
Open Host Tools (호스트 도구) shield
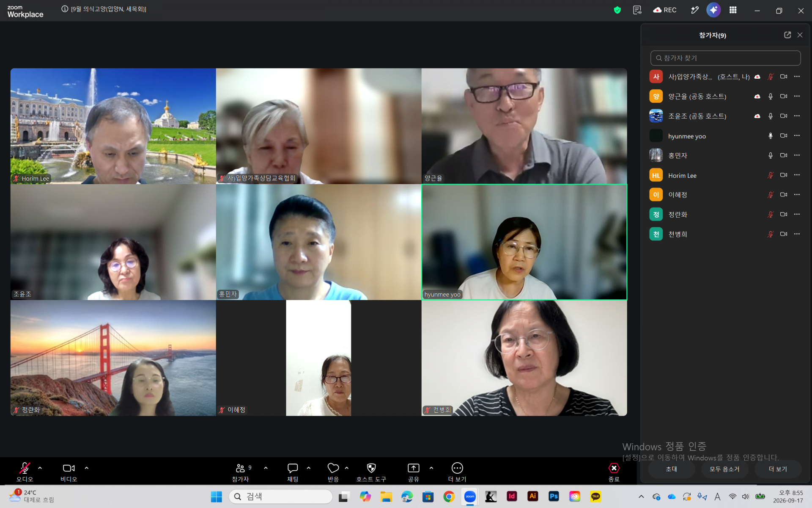(371, 472)
